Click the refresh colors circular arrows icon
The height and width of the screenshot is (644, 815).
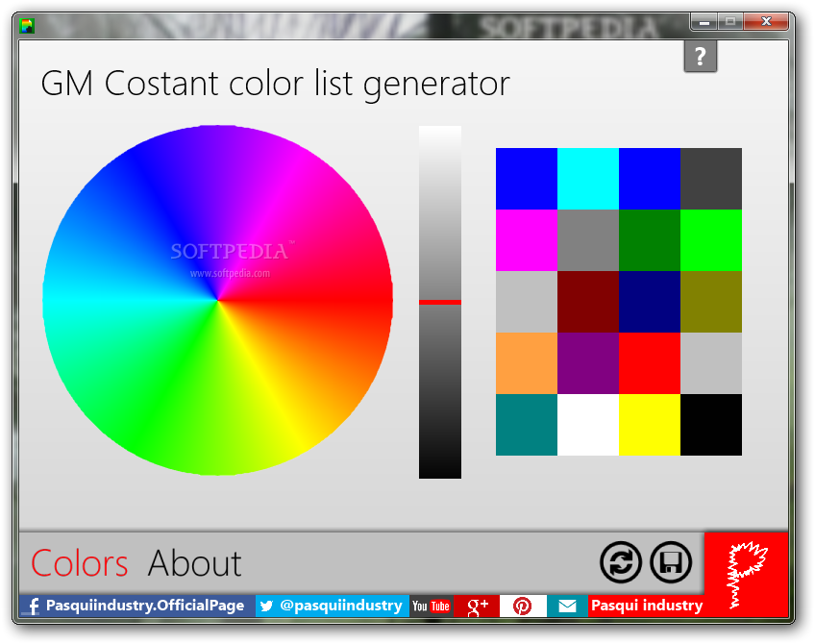[621, 562]
